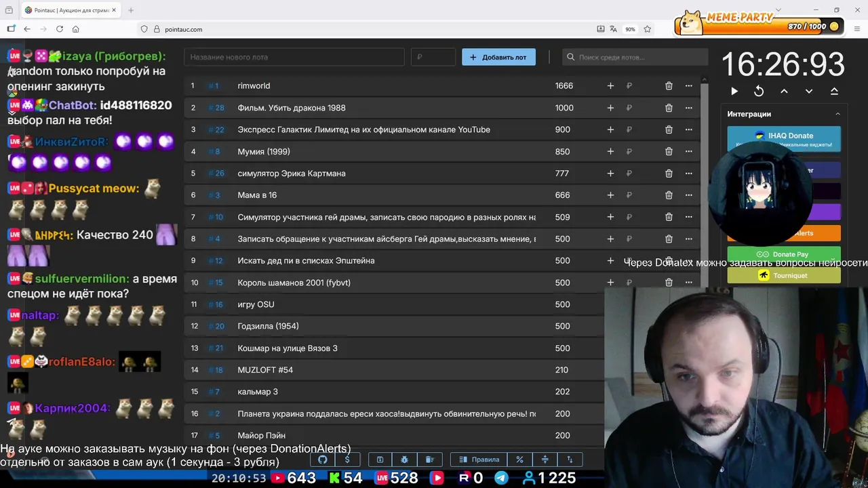Open more options for симулятор Эрика Картмана

[689, 174]
